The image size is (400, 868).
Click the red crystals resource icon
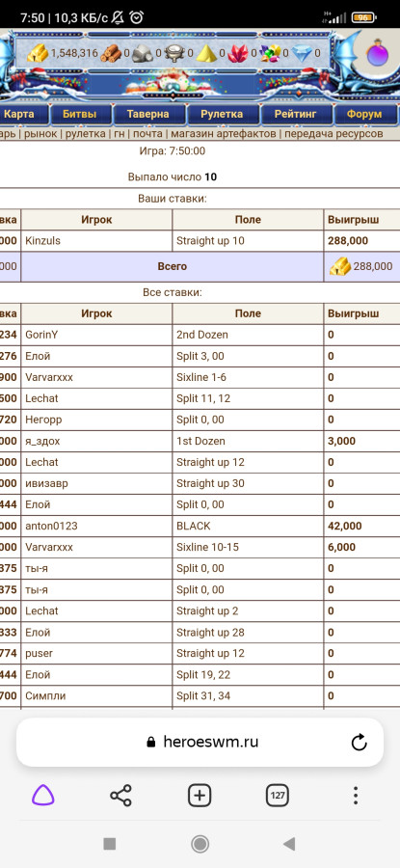tap(238, 53)
